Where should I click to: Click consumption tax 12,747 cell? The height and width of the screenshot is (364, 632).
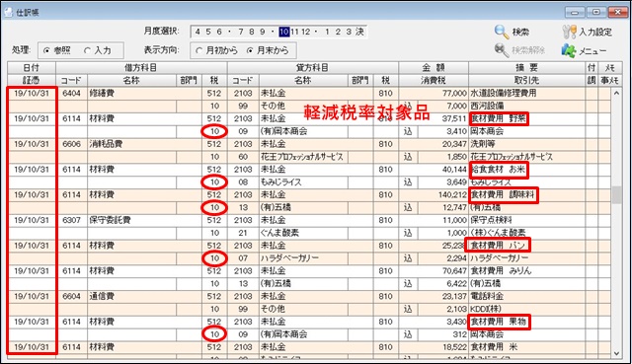click(442, 207)
